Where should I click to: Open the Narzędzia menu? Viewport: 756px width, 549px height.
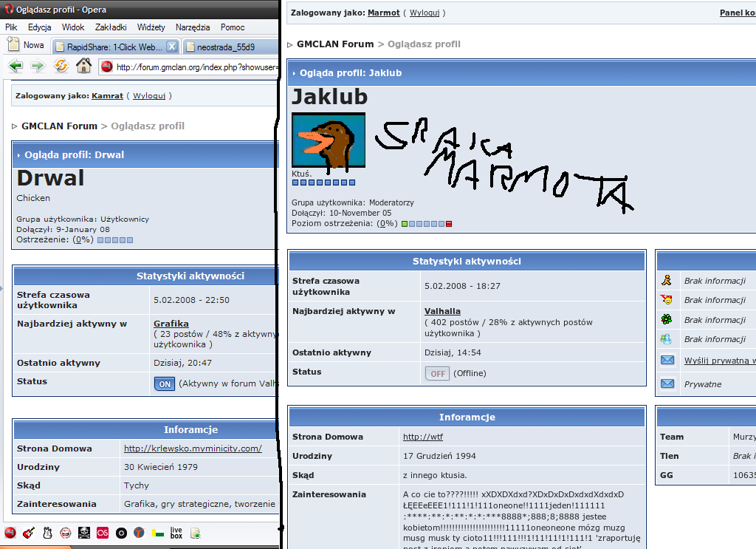[193, 27]
